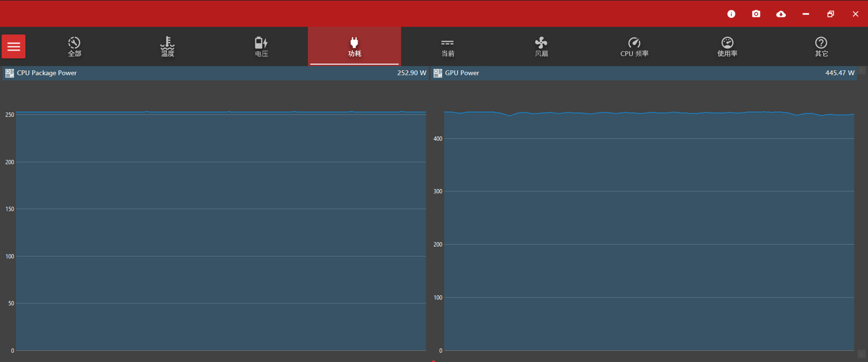Image resolution: width=868 pixels, height=362 pixels.
Task: Click the 252.90 W CPU power reading
Action: (411, 73)
